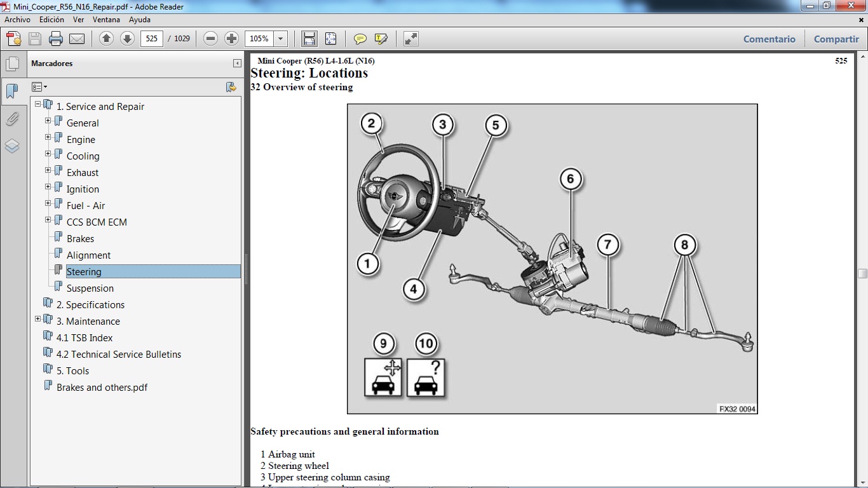868x488 pixels.
Task: Toggle the Bookmarks panel icon
Action: (12, 91)
